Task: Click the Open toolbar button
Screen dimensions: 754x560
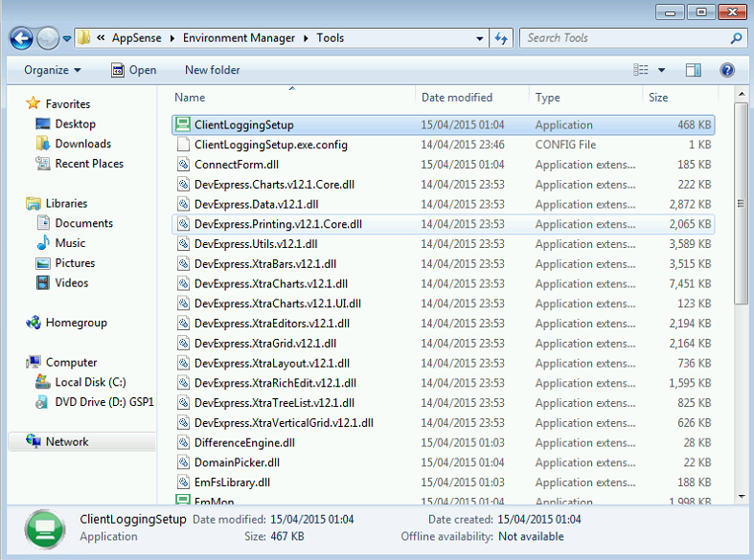Action: click(x=134, y=70)
